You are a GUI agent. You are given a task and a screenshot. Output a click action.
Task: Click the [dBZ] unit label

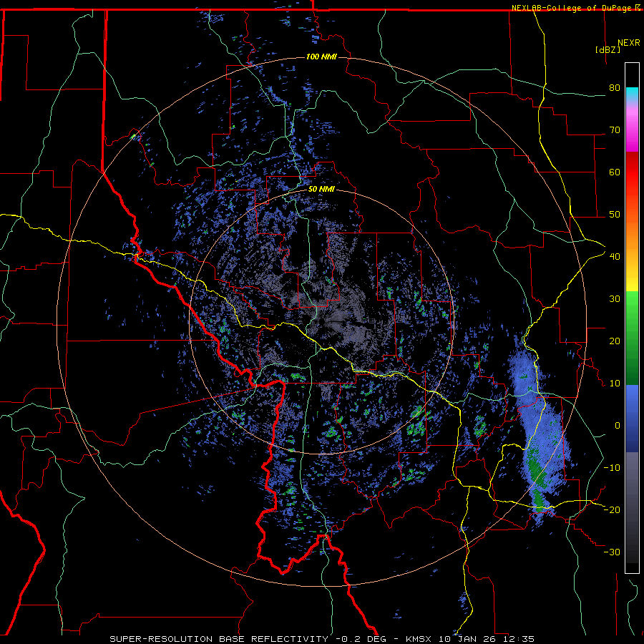[x=608, y=49]
